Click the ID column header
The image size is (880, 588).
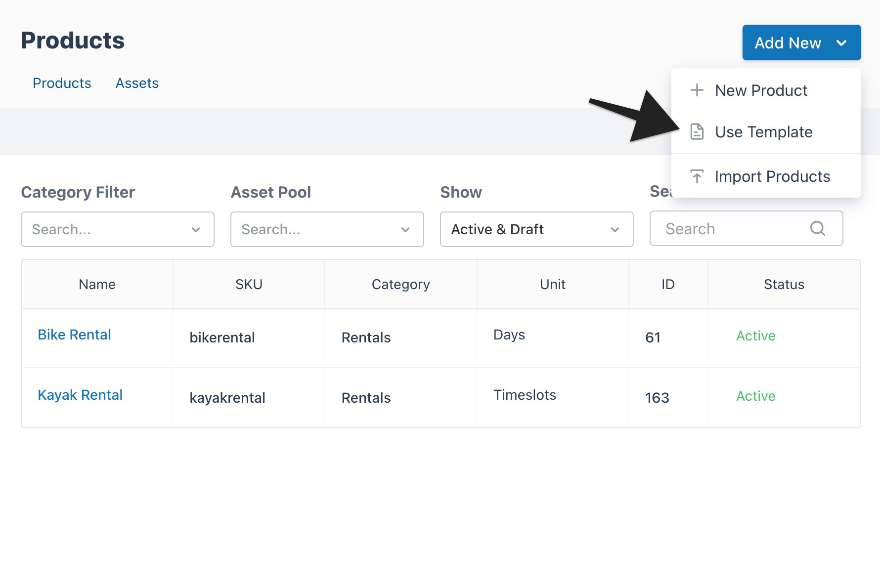point(668,284)
